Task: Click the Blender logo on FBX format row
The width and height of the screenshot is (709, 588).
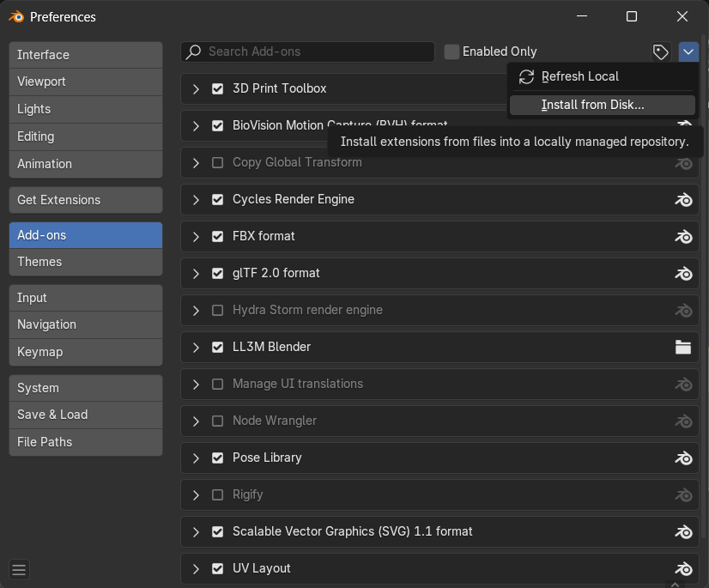Action: [683, 237]
